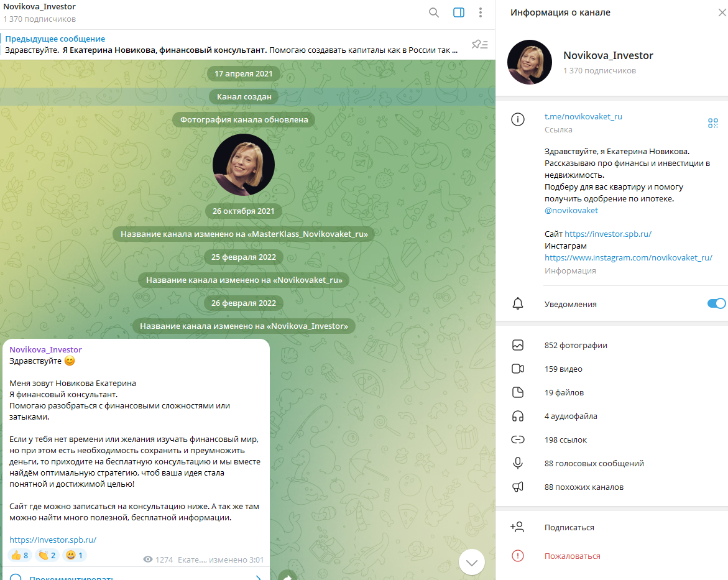Click the forward share arrow by the post
The image size is (728, 580).
288,576
